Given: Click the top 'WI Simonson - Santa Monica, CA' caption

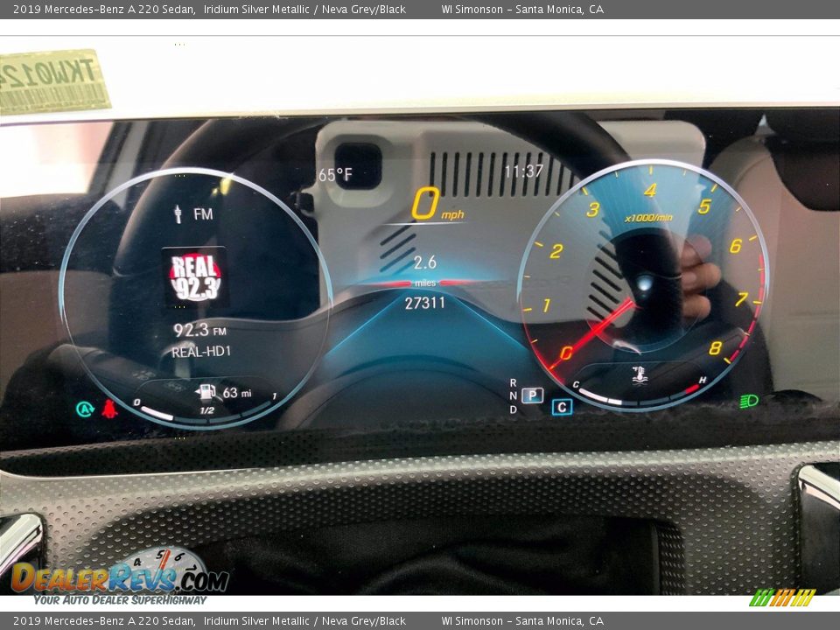Looking at the screenshot, I should click(x=522, y=9).
